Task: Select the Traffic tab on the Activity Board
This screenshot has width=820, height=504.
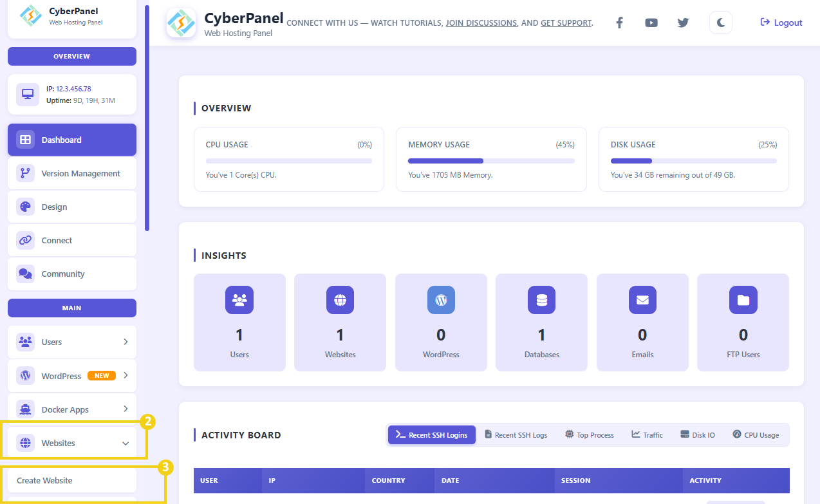Action: point(646,434)
